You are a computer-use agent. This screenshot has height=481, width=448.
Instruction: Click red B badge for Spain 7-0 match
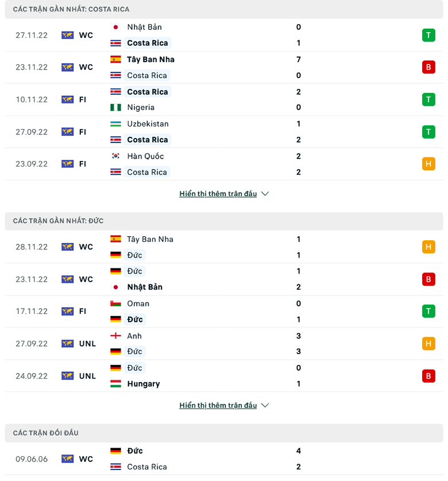(428, 67)
